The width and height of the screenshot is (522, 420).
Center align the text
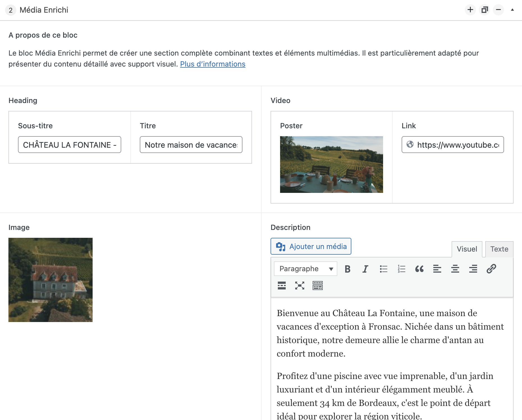455,269
